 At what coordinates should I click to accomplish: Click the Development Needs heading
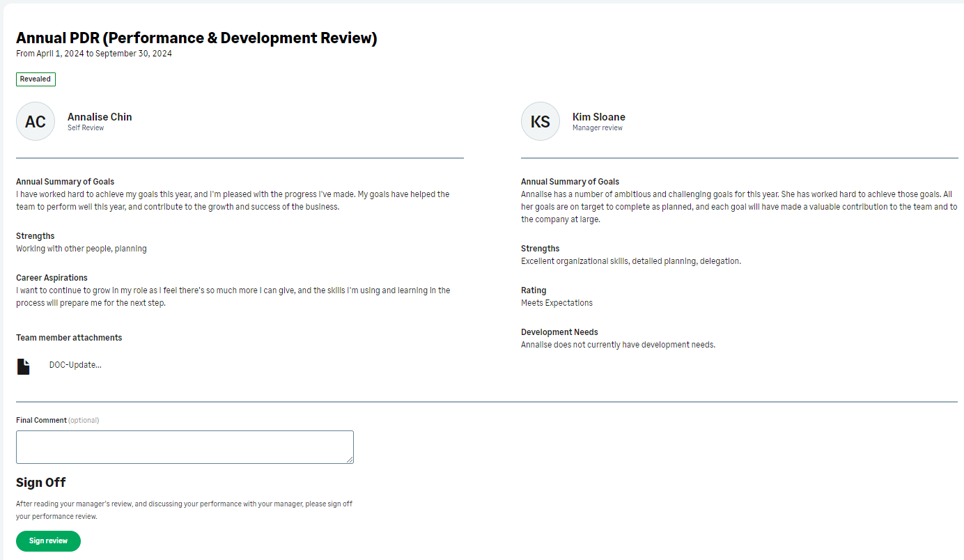coord(559,332)
